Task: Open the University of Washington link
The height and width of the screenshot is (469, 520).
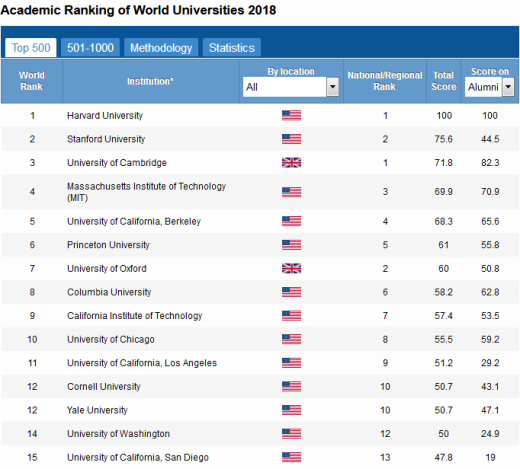Action: pyautogui.click(x=118, y=434)
